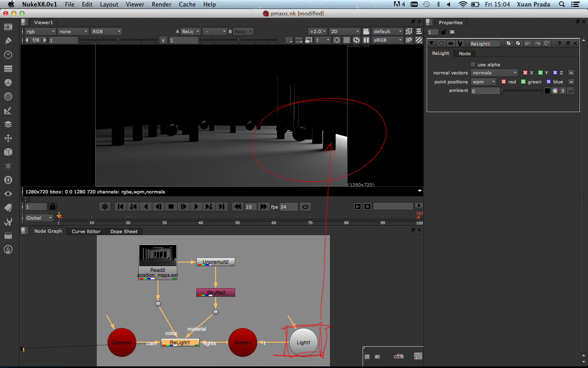
Task: Open the none alpha channel dropdown
Action: (73, 31)
